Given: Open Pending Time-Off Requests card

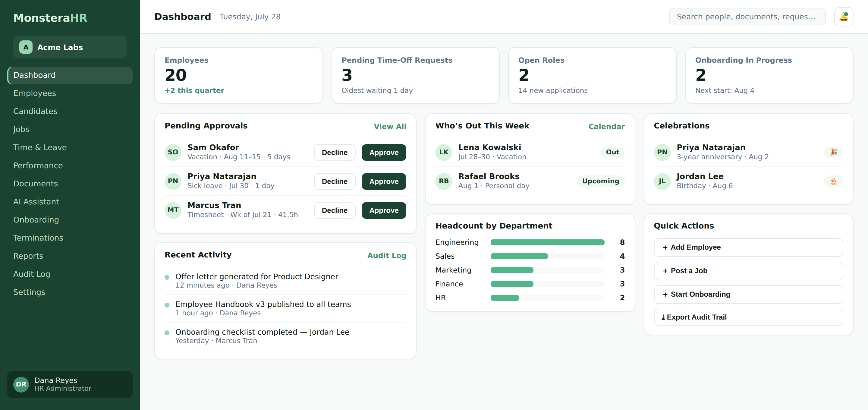Looking at the screenshot, I should [415, 75].
